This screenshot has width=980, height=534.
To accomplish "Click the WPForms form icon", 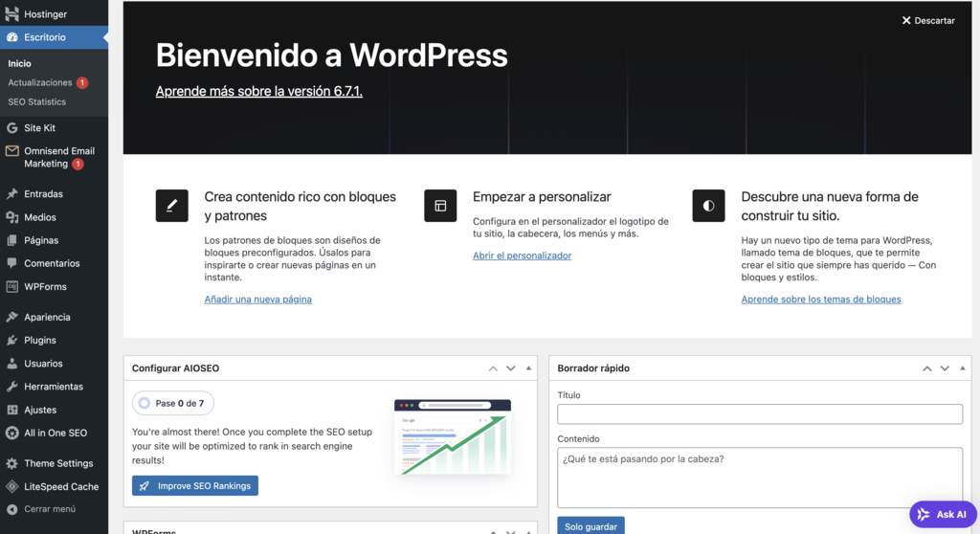I will (11, 286).
